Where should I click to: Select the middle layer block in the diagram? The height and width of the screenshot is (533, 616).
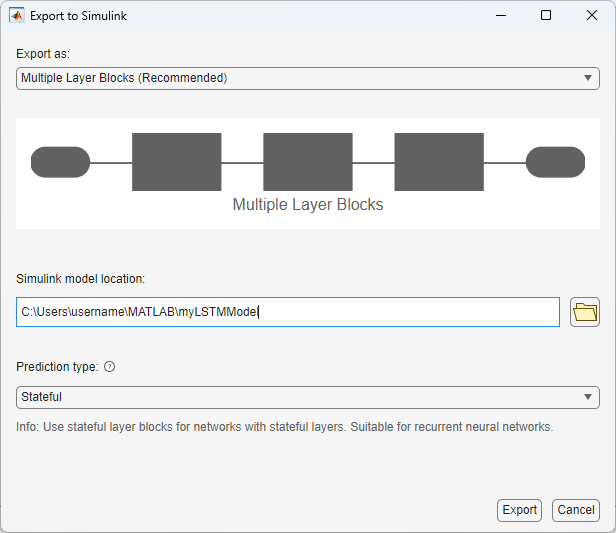click(308, 162)
